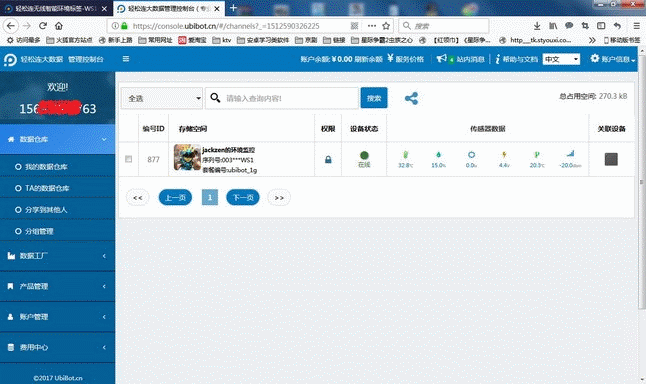Open the 站内消息 messages link
The height and width of the screenshot is (384, 646).
(x=470, y=59)
